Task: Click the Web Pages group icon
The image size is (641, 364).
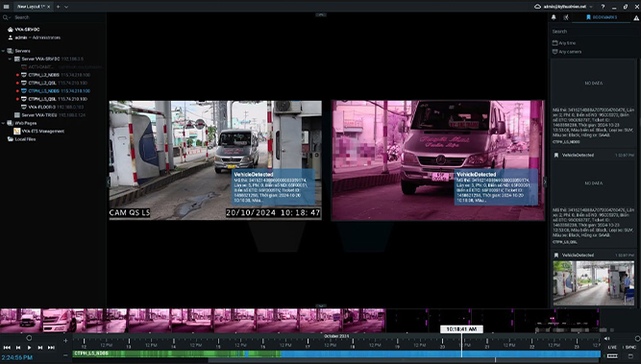Action: point(11,123)
